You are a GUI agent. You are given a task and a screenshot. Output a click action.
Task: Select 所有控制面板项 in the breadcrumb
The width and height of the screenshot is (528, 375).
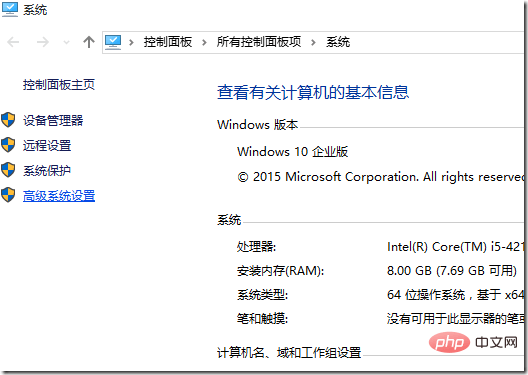click(259, 42)
